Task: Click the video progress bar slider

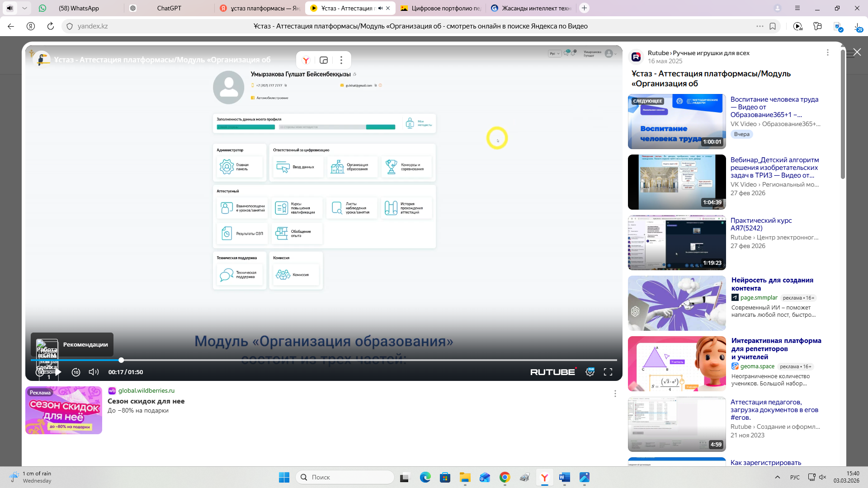Action: point(121,360)
